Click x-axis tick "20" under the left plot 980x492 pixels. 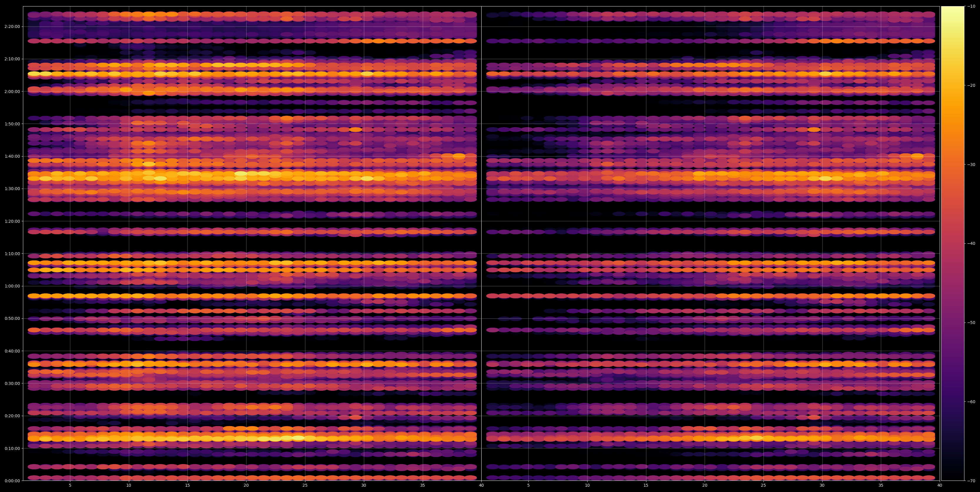(246, 486)
